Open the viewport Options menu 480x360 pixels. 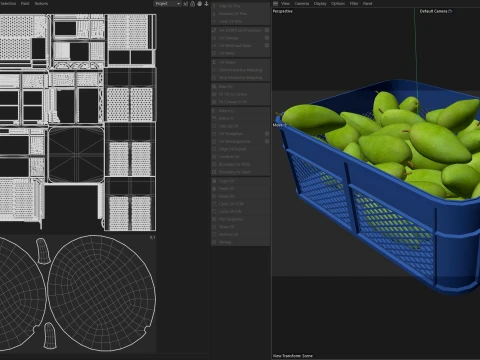click(x=338, y=3)
